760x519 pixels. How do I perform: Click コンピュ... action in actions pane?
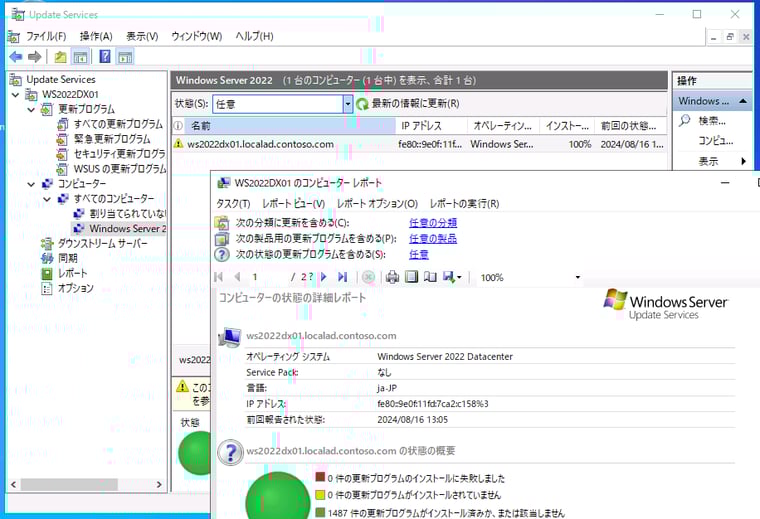point(715,141)
